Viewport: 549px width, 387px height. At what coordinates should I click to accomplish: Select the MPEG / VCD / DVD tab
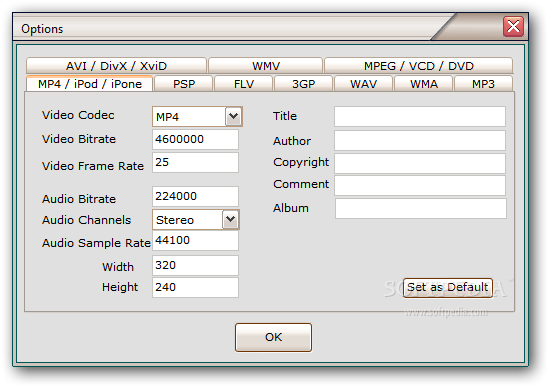point(419,66)
